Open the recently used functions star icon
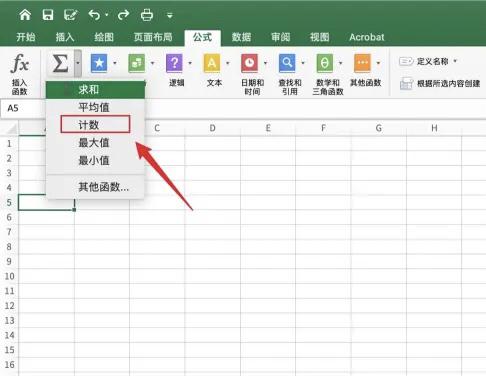The image size is (486, 376). [x=99, y=63]
